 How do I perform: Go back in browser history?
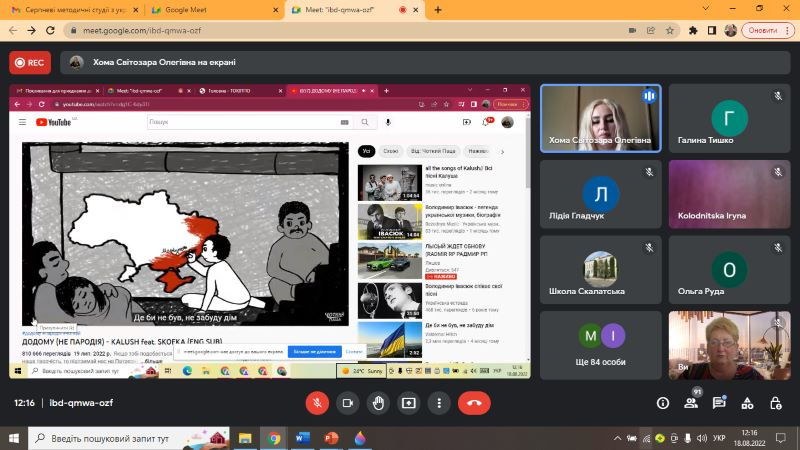click(x=13, y=31)
